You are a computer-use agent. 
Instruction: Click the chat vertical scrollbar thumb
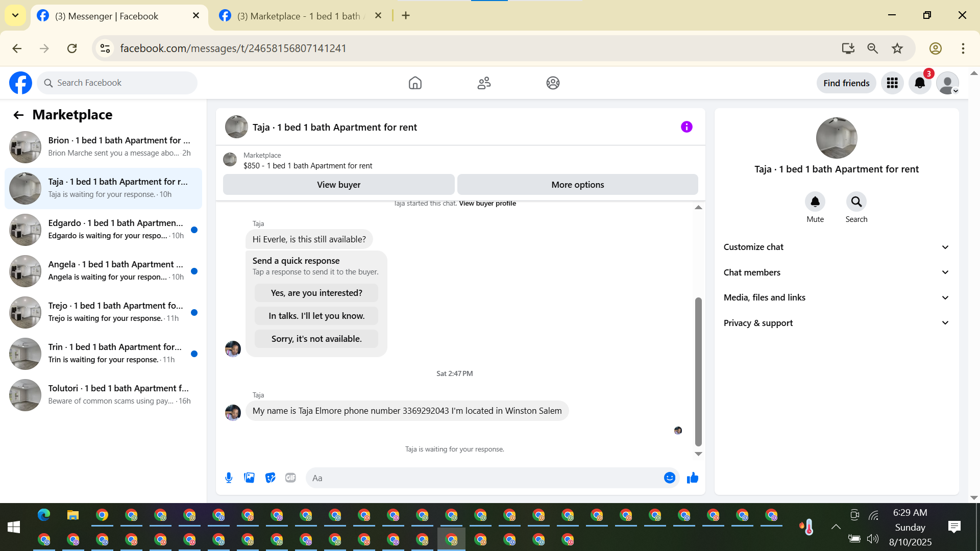click(x=698, y=371)
